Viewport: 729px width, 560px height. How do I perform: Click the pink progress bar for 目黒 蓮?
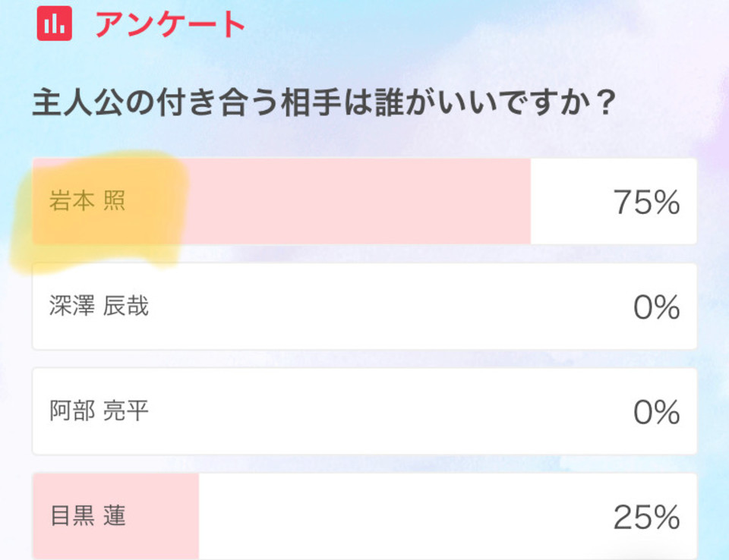(x=115, y=516)
